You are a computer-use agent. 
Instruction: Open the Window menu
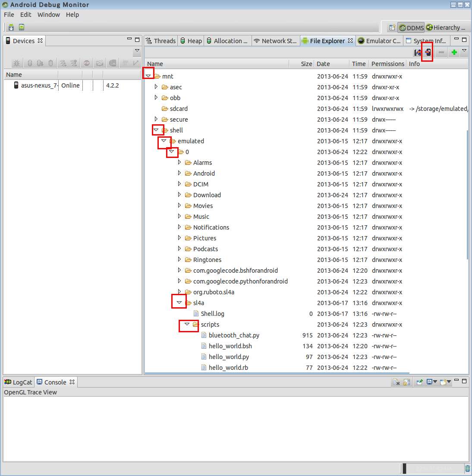pyautogui.click(x=49, y=15)
